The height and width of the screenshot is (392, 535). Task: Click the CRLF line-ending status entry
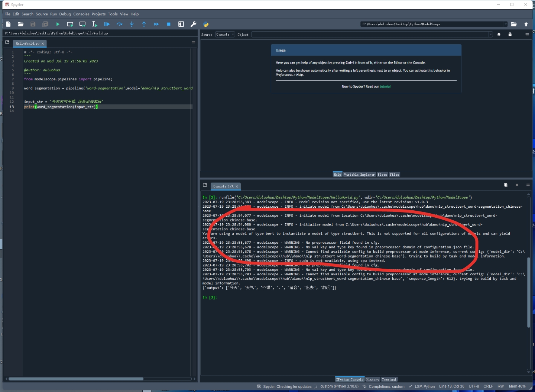pyautogui.click(x=488, y=386)
